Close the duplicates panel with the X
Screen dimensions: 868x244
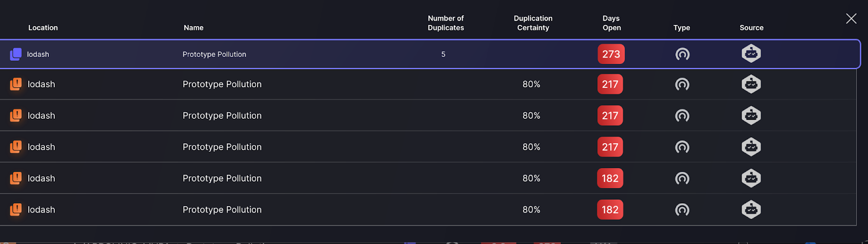coord(851,19)
